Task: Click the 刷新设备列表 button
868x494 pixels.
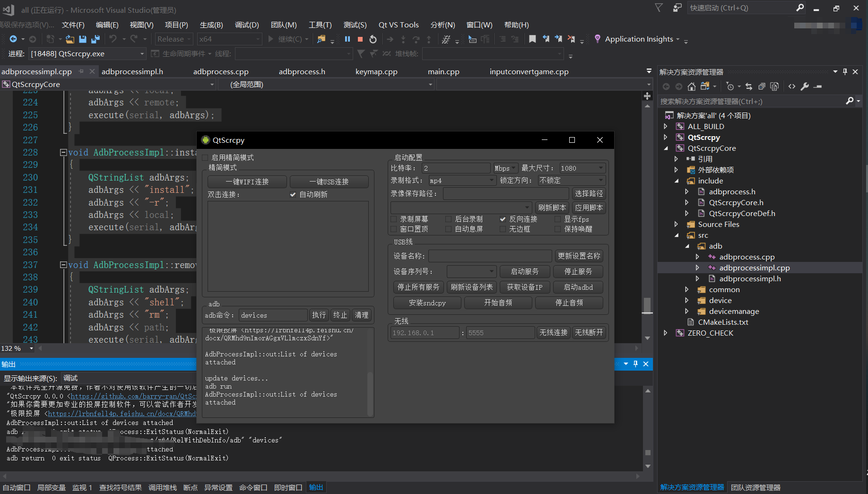Action: (472, 287)
